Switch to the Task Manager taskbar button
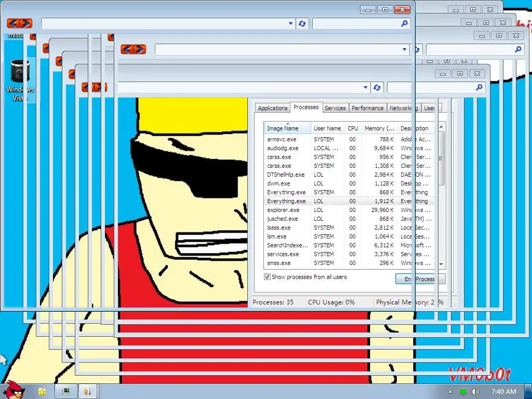532x399 pixels. [x=65, y=392]
